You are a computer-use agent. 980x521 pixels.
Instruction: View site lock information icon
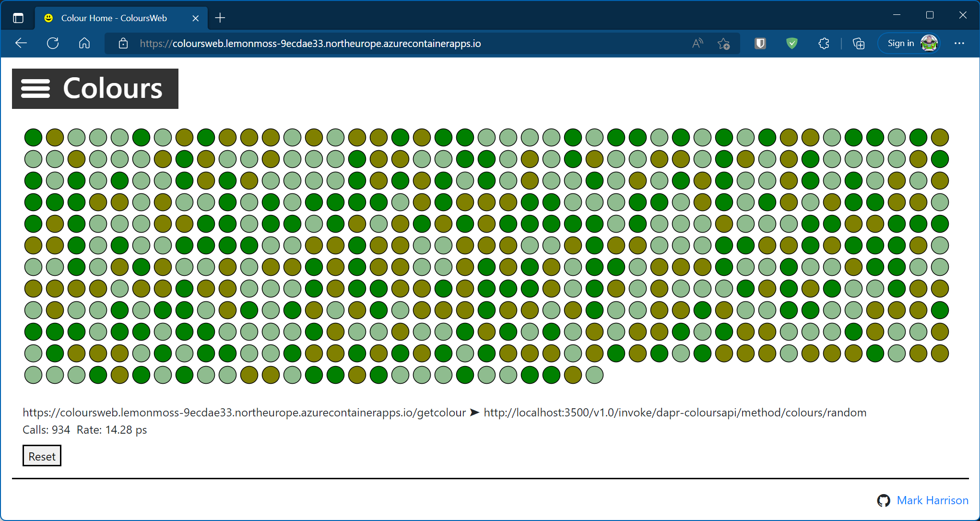point(123,44)
